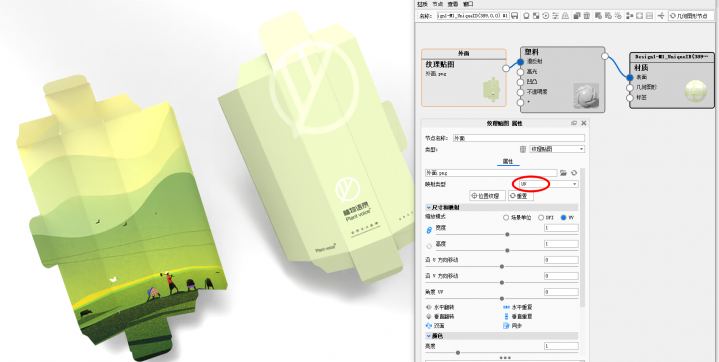Select the UV scale mode radio

pyautogui.click(x=564, y=217)
